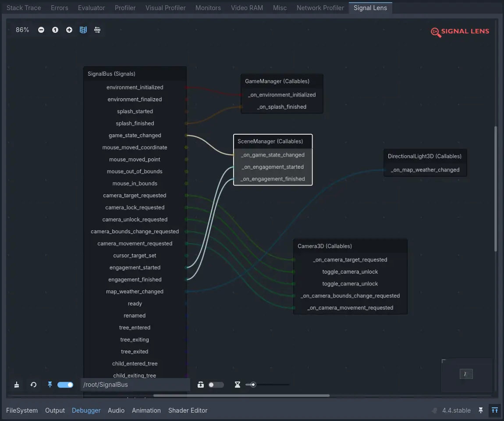This screenshot has width=504, height=421.
Task: Click the download-box icon beside path field
Action: [201, 385]
